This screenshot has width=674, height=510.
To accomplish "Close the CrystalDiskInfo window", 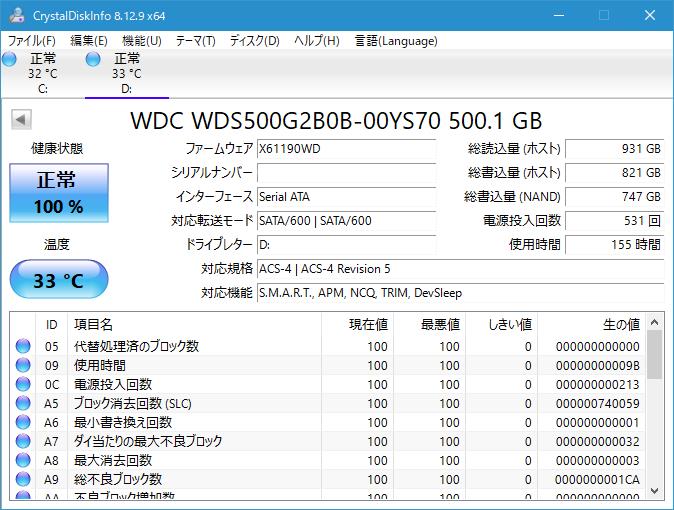I will [650, 15].
